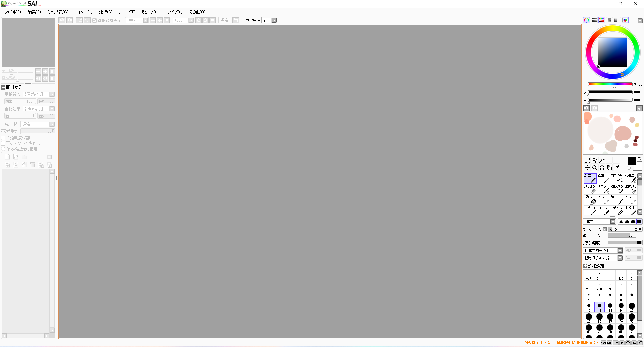Open the フィルタ(T) menu
Viewport: 644px width, 347px height.
click(126, 12)
